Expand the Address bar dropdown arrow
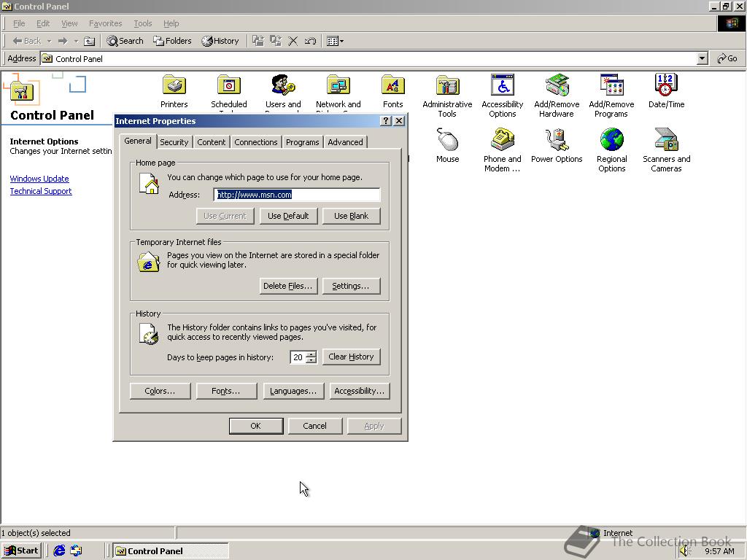Viewport: 747px width, 560px height. coord(702,58)
